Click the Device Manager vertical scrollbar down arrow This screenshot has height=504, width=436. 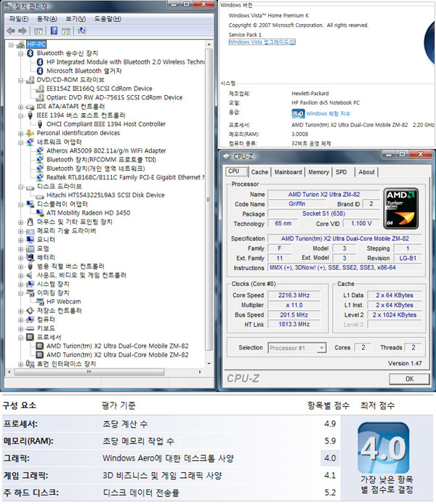[209, 364]
